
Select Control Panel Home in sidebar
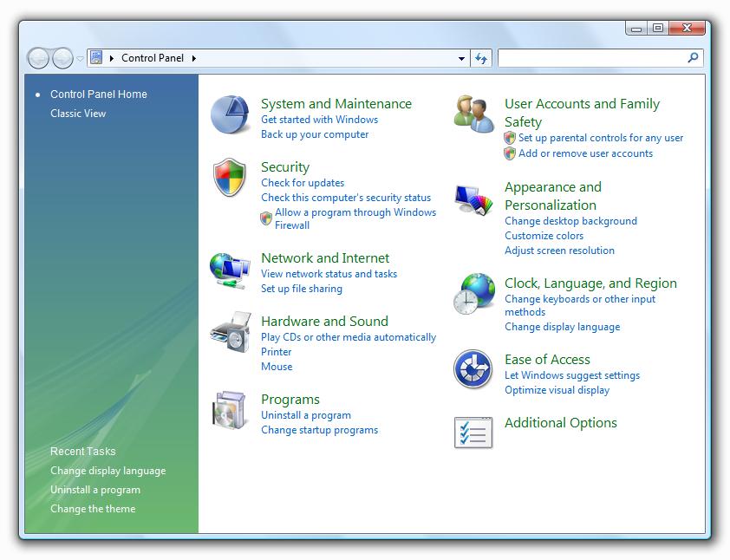99,94
